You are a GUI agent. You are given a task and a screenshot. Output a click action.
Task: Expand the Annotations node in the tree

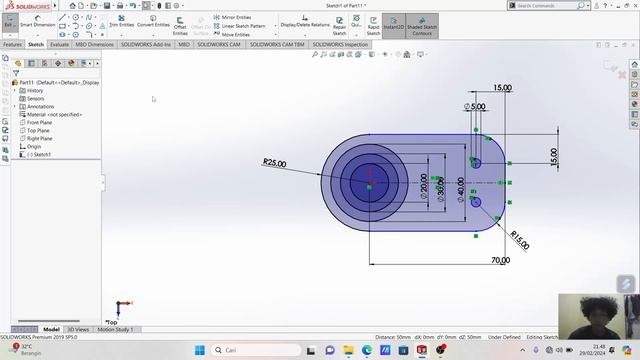[15, 107]
